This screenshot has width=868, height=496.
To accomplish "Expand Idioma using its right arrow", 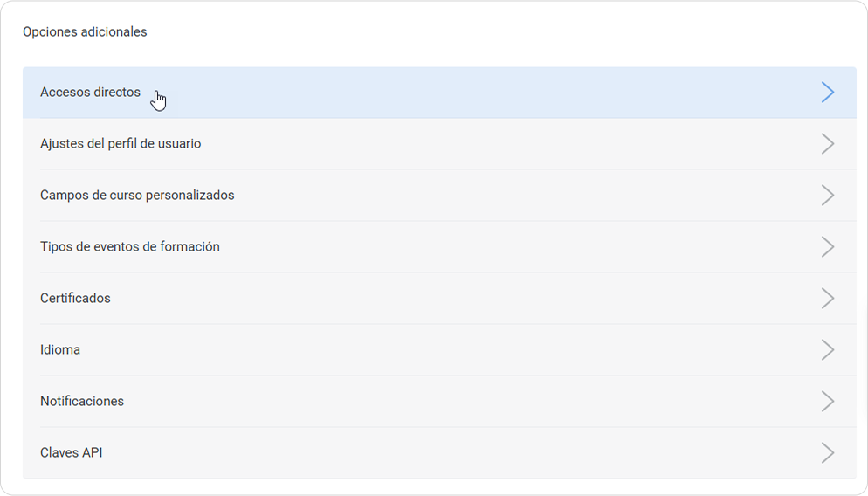I will click(x=827, y=350).
